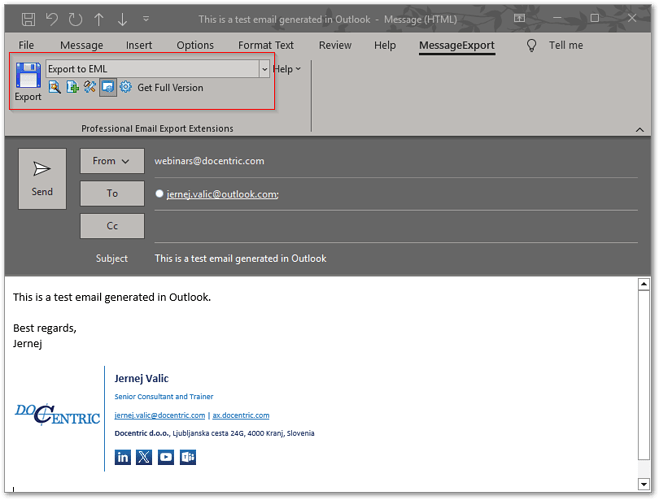Click the blue floppy disk Export icon
This screenshot has width=658, height=500.
28,76
